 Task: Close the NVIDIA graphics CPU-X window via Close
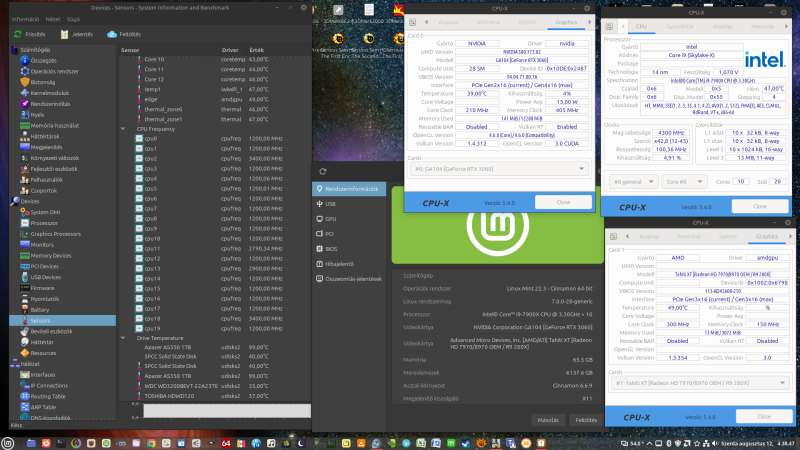point(563,202)
